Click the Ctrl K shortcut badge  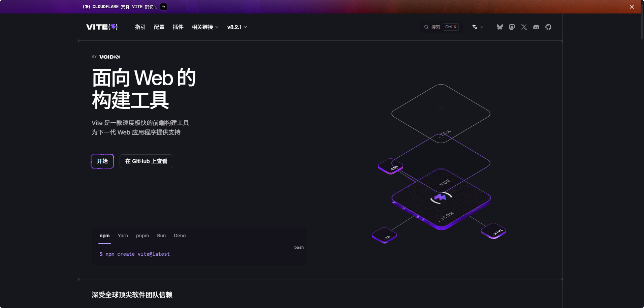pyautogui.click(x=451, y=27)
